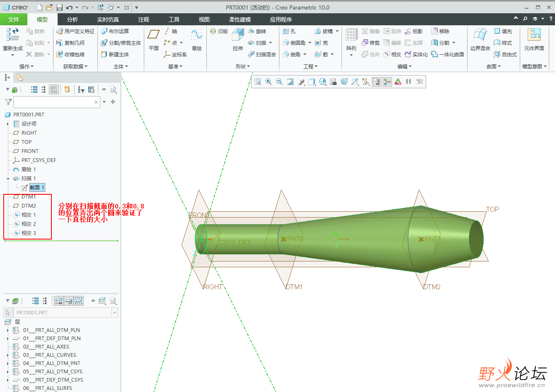Open the Datum (基准) group dropdown
Viewport: 555px width, 392px height.
pyautogui.click(x=175, y=66)
